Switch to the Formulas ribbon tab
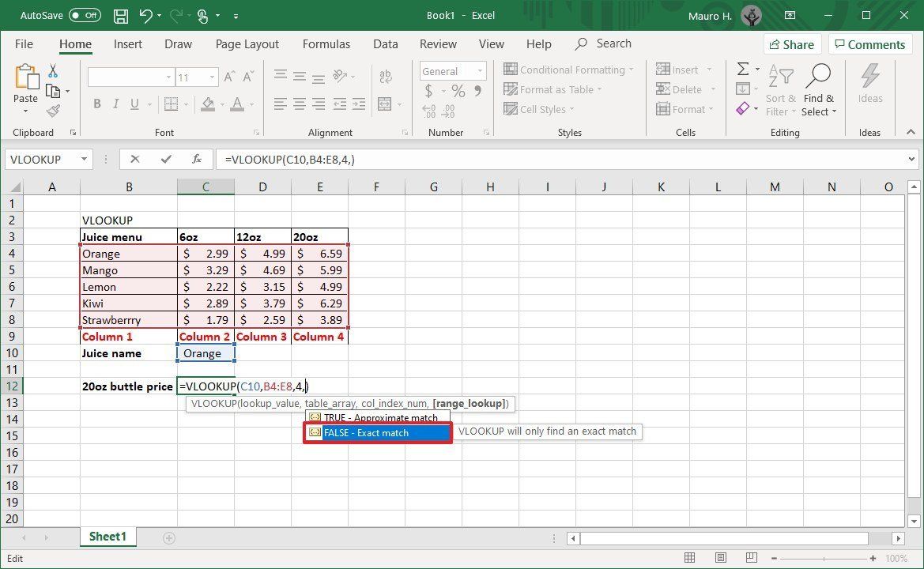Viewport: 924px width, 569px height. (x=326, y=43)
